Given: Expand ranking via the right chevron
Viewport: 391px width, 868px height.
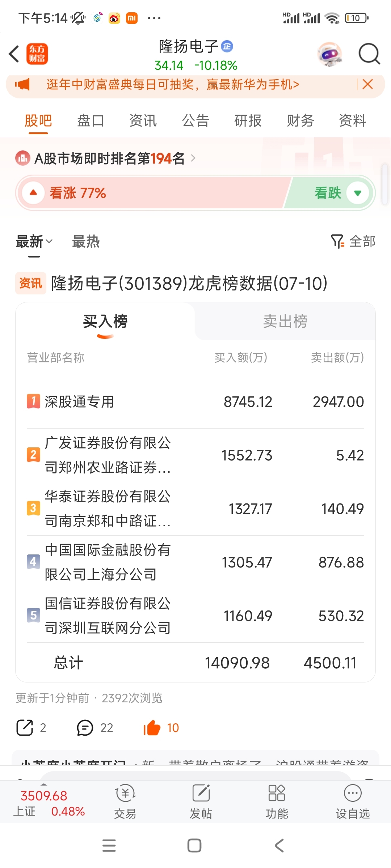Looking at the screenshot, I should coord(193,158).
